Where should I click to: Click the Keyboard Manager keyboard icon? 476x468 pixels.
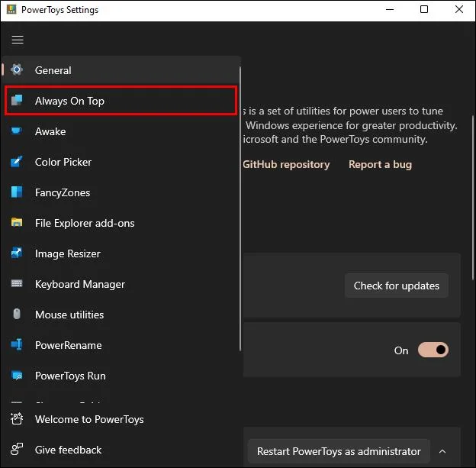[16, 283]
